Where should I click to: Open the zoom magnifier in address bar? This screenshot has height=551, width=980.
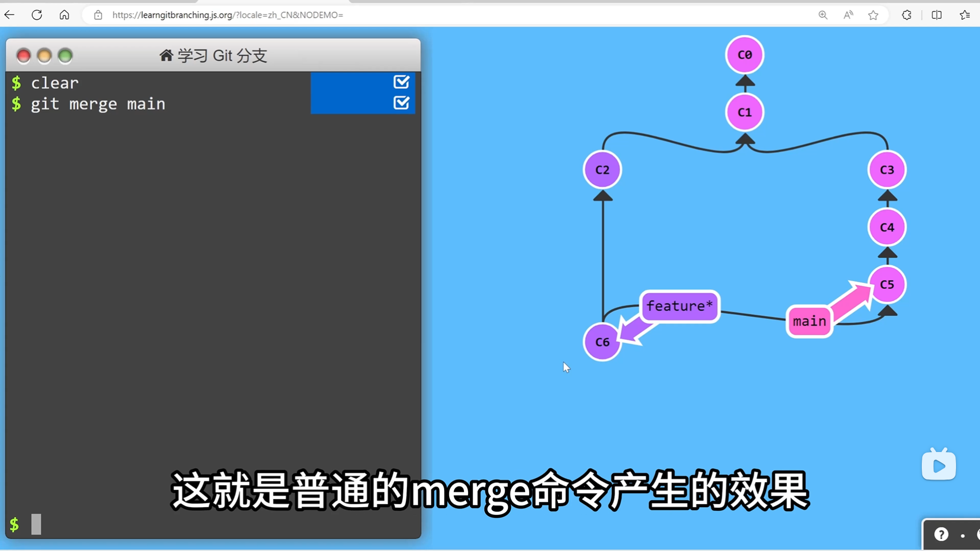[823, 15]
